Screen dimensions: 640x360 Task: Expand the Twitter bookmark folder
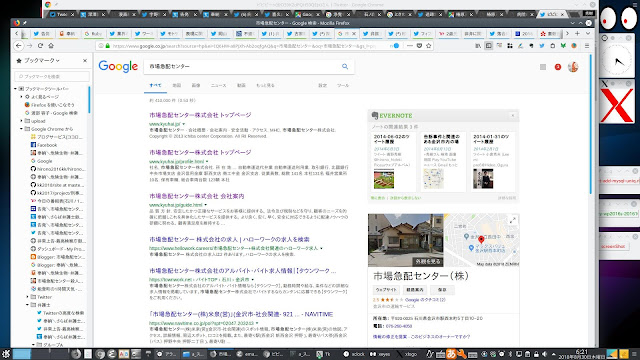click(28, 297)
